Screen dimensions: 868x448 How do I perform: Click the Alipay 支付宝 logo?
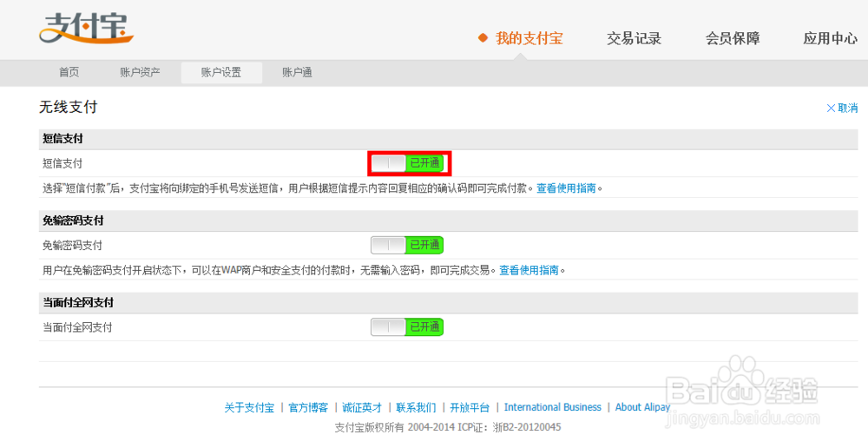pos(86,28)
